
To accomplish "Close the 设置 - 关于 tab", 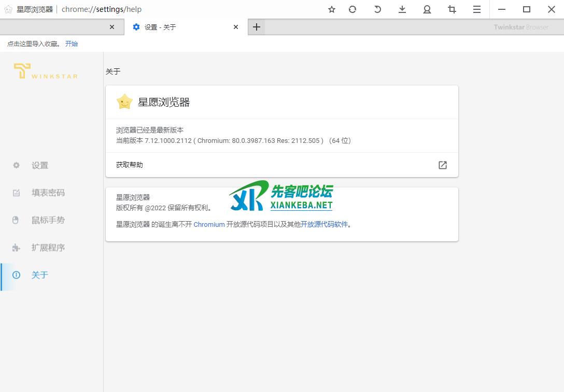I will point(236,27).
